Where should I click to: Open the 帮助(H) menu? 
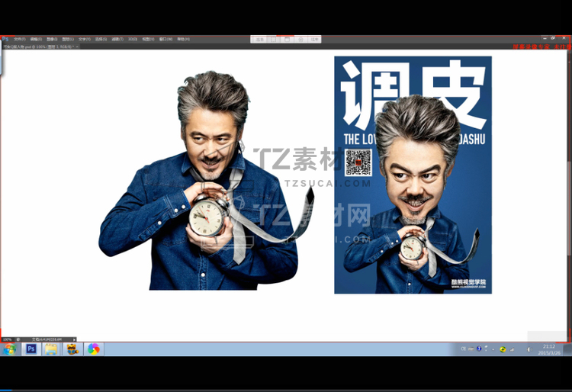[x=183, y=39]
